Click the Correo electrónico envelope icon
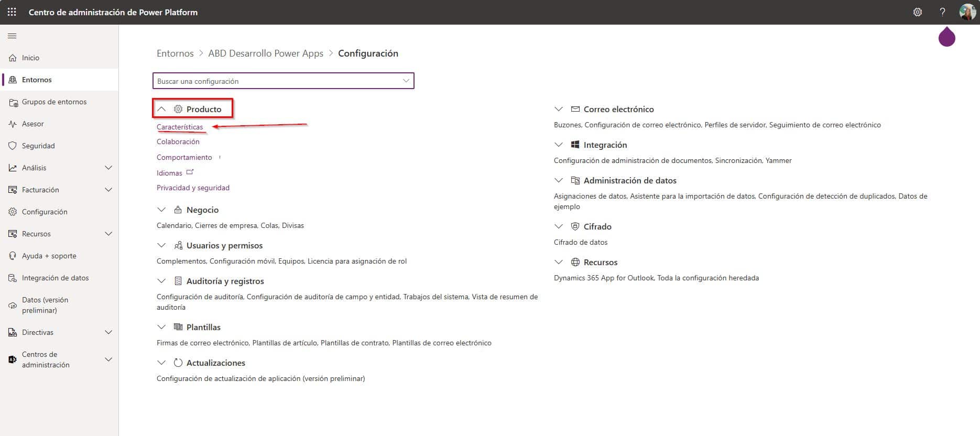The height and width of the screenshot is (436, 980). (575, 109)
